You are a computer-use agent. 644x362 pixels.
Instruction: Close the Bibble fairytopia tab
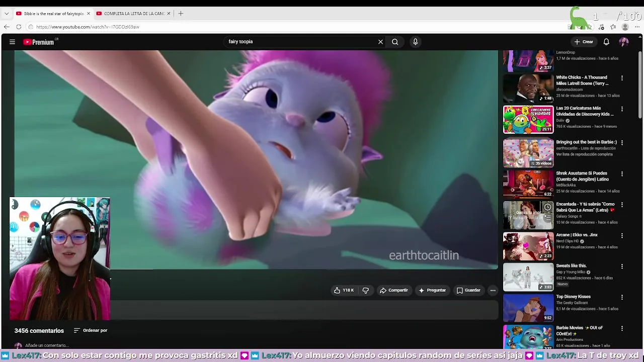click(x=88, y=14)
